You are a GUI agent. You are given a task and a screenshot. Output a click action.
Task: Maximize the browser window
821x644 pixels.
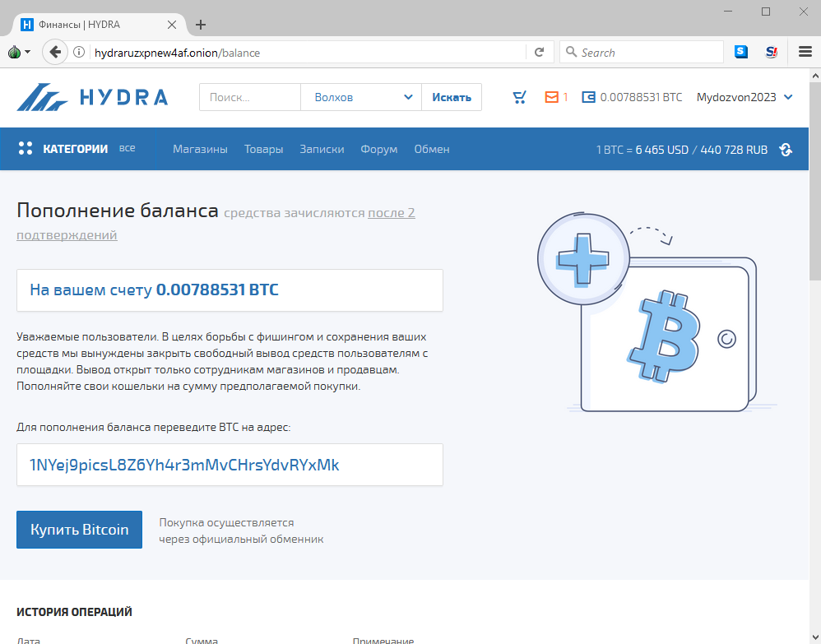766,12
